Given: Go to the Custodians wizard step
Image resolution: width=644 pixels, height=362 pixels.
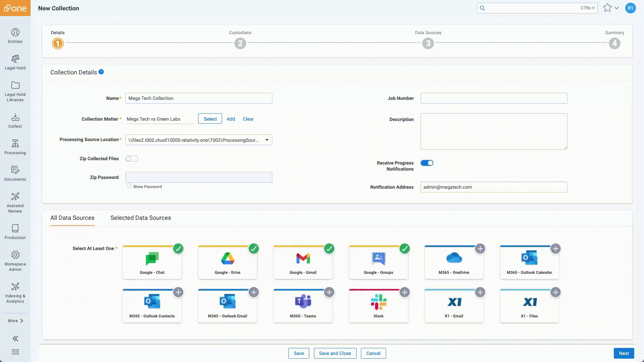Looking at the screenshot, I should click(240, 43).
